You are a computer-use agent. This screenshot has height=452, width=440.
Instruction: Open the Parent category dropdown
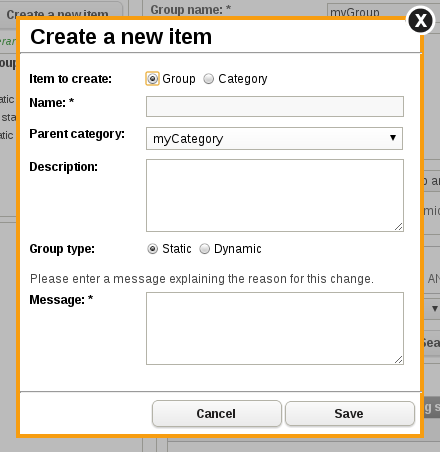click(x=274, y=138)
